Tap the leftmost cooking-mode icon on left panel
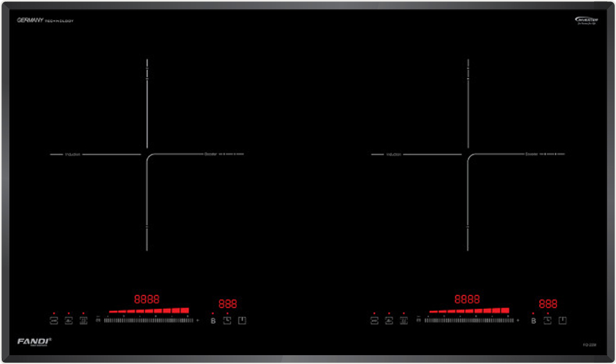This screenshot has width=616, height=364. pyautogui.click(x=54, y=321)
